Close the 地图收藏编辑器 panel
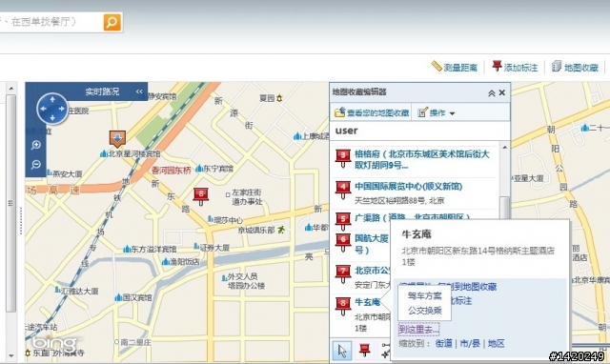 pyautogui.click(x=502, y=92)
